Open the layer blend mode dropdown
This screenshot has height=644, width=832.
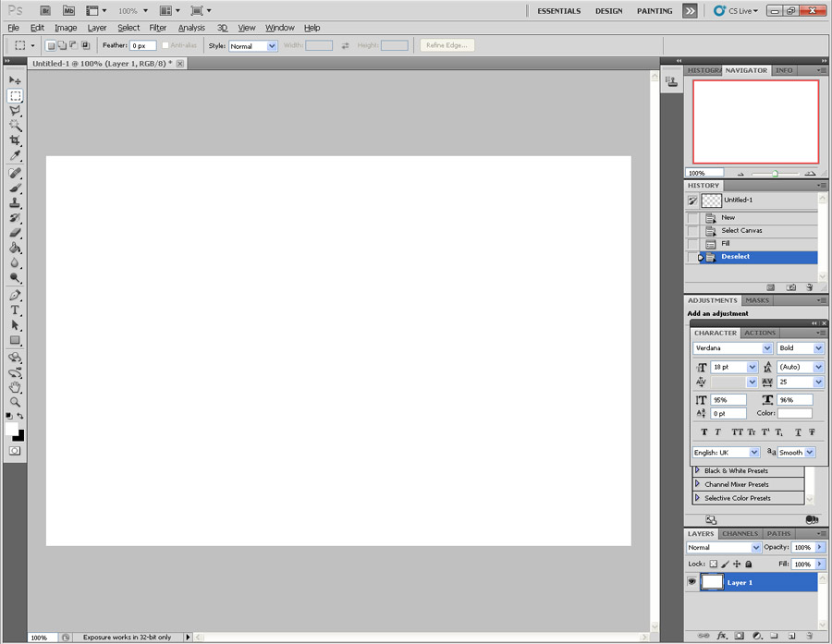tap(755, 548)
